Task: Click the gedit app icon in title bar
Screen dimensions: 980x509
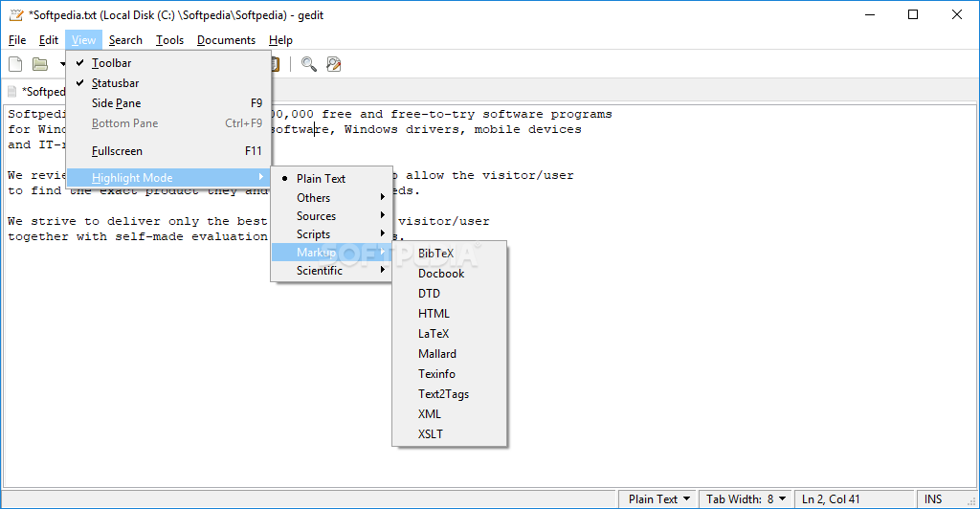Action: (16, 15)
